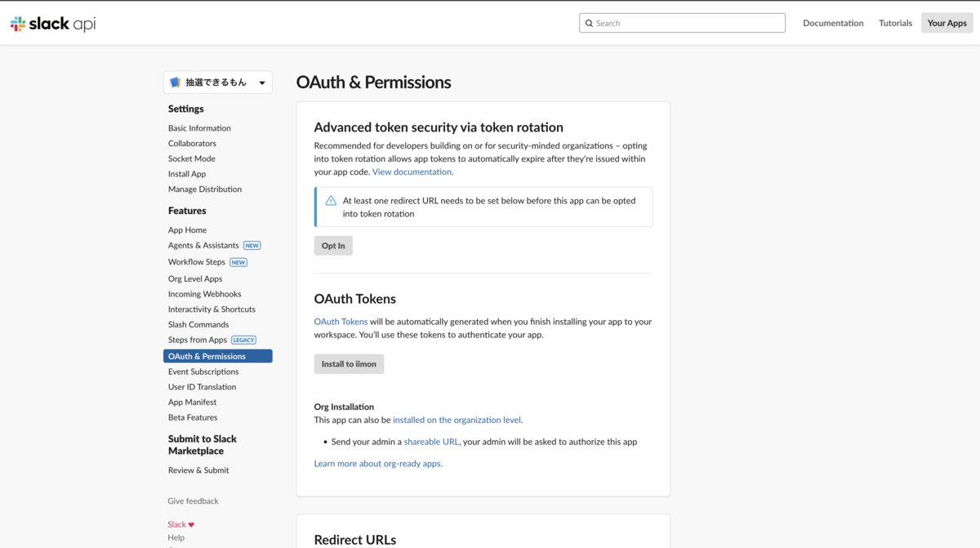
Task: Click the NEW badge beside Workflow Steps
Action: (238, 263)
